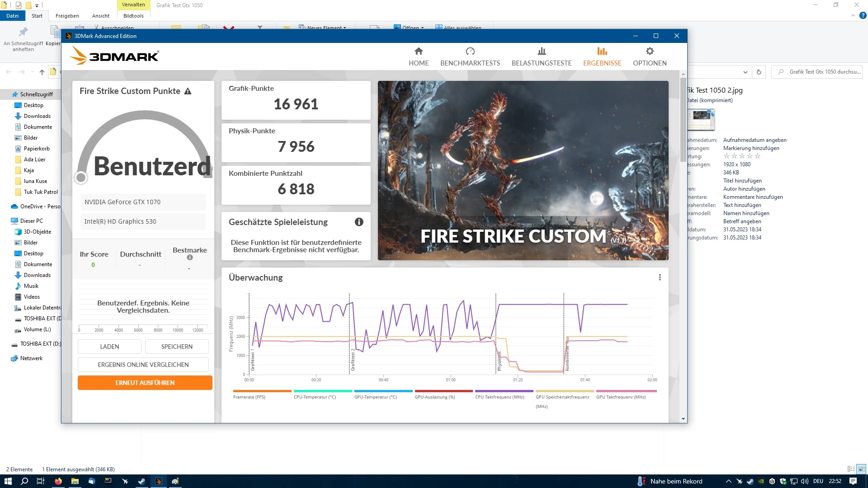Click Aufnahmedatum angeben field

point(755,140)
